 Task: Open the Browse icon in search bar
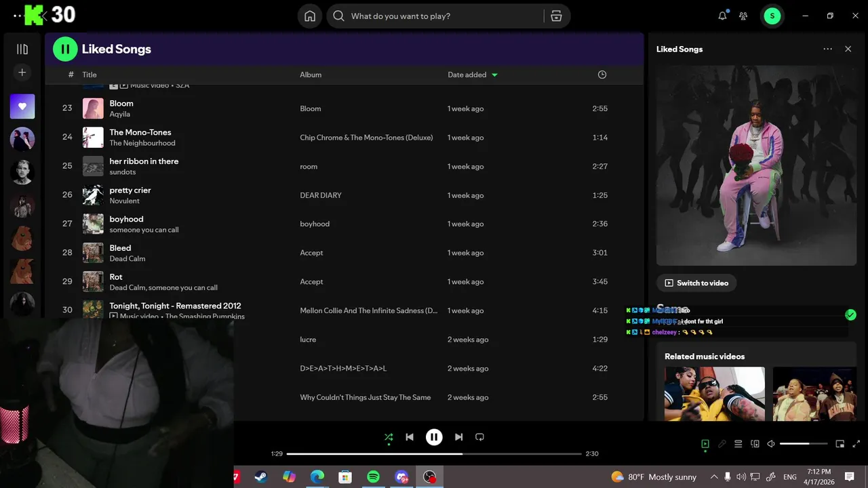pyautogui.click(x=556, y=16)
